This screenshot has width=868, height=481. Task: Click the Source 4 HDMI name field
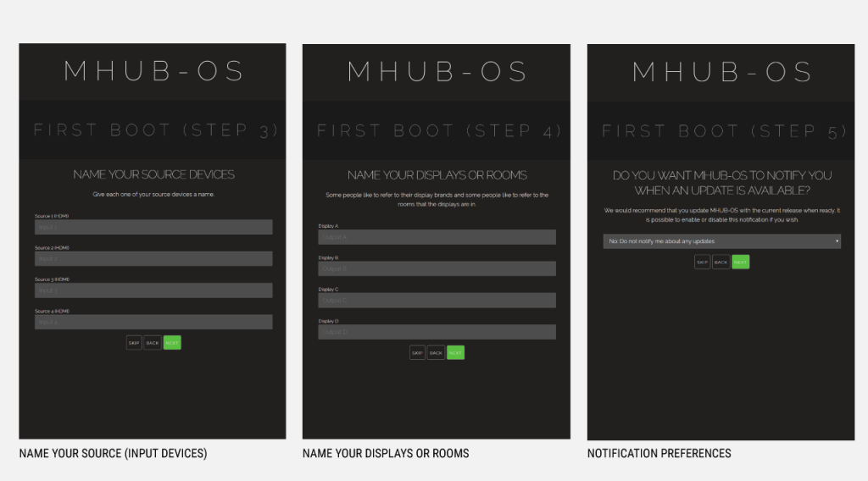(x=153, y=323)
